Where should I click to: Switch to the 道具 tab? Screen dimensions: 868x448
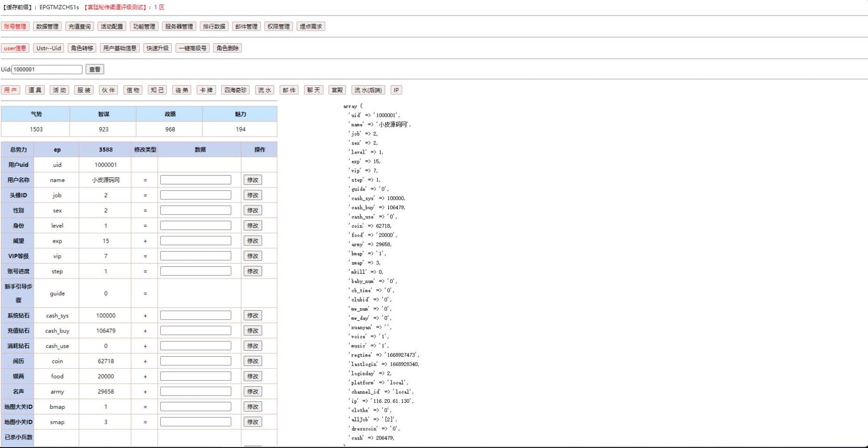pos(35,90)
